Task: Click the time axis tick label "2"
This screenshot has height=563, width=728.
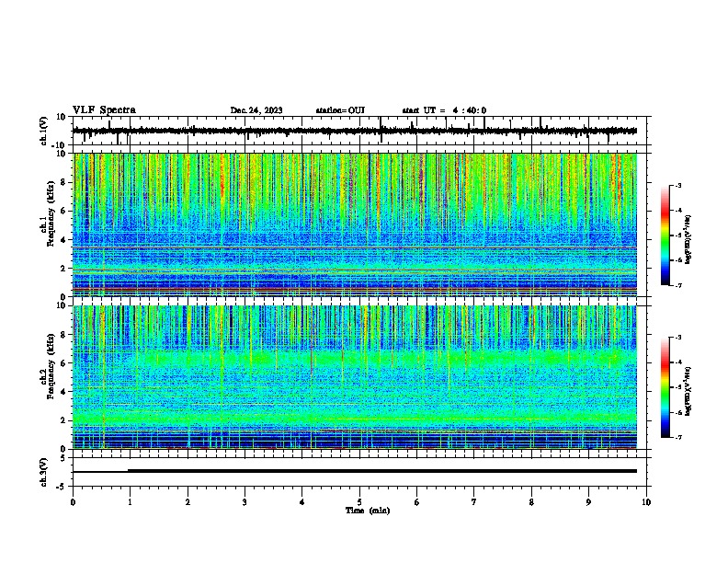Action: tap(188, 502)
